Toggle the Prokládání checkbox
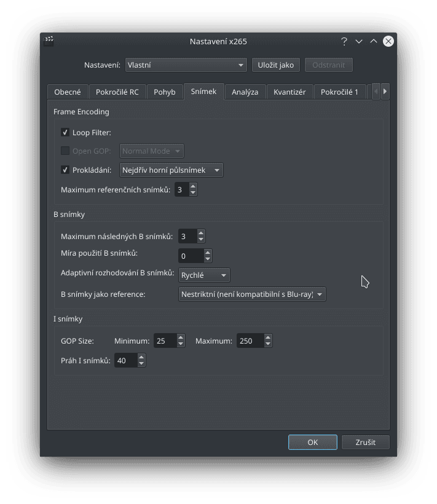 coord(65,170)
